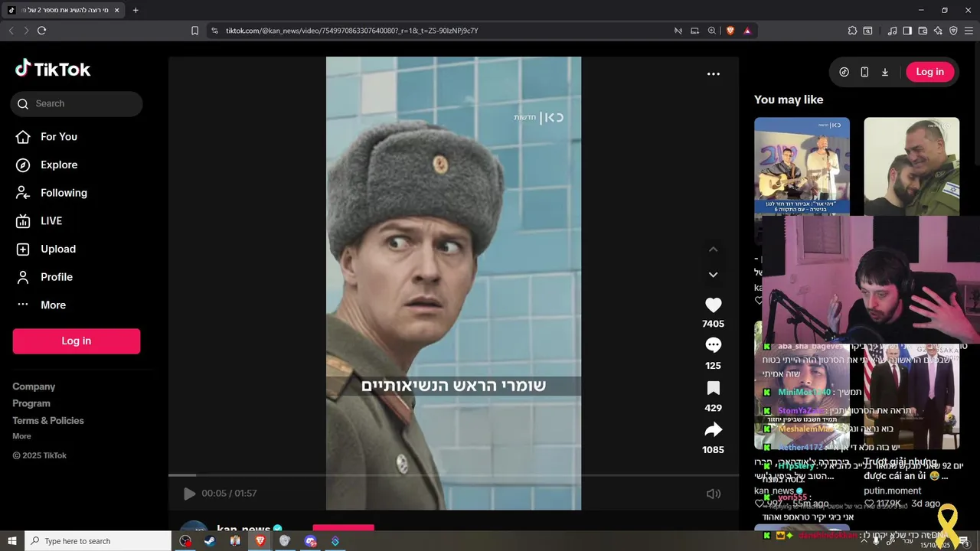Open Steam from the taskbar
Screen dimensions: 980x551
coord(209,541)
